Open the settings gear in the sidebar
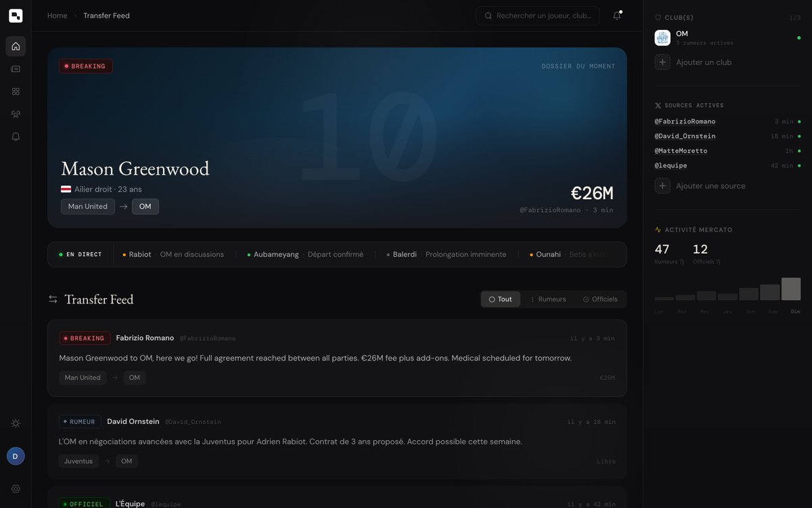The width and height of the screenshot is (812, 508). click(16, 488)
